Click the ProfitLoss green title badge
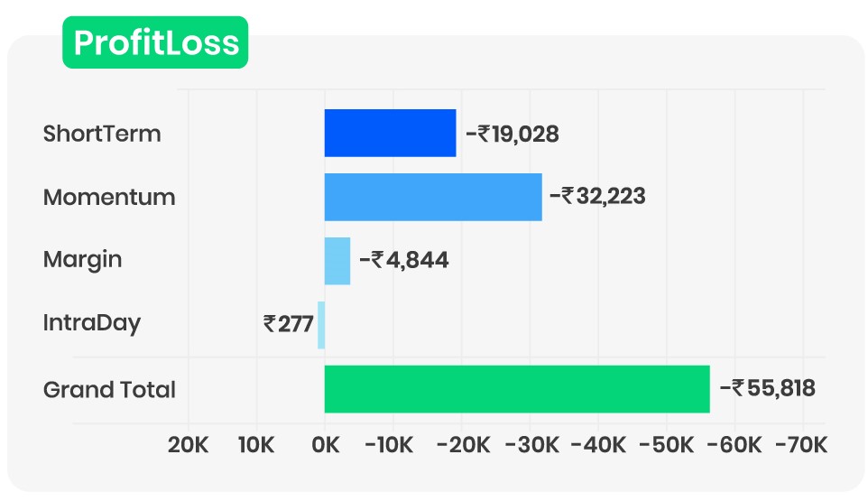 (x=155, y=42)
